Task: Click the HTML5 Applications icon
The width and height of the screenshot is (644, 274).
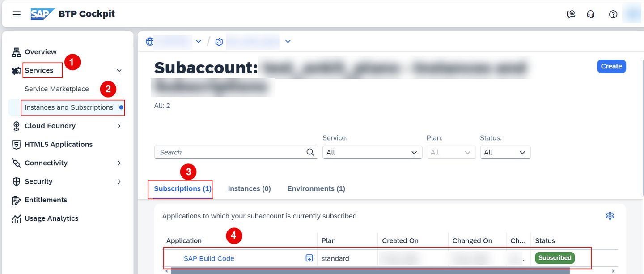Action: (17, 145)
